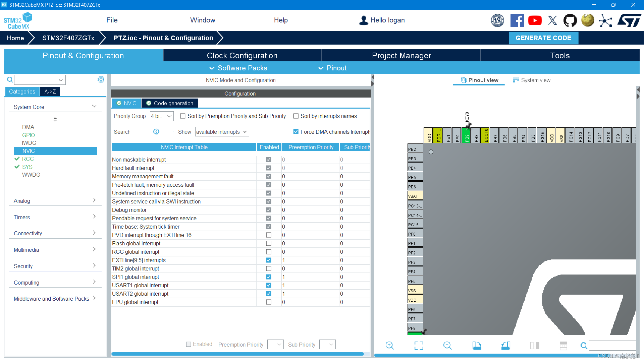The width and height of the screenshot is (644, 362).
Task: Zoom out of the pinout view
Action: point(447,346)
